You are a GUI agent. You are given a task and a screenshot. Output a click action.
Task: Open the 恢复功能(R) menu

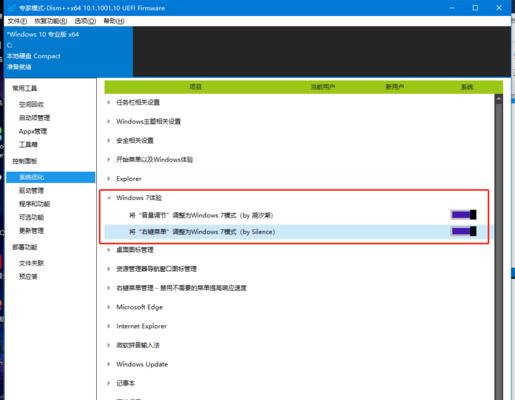pyautogui.click(x=51, y=21)
